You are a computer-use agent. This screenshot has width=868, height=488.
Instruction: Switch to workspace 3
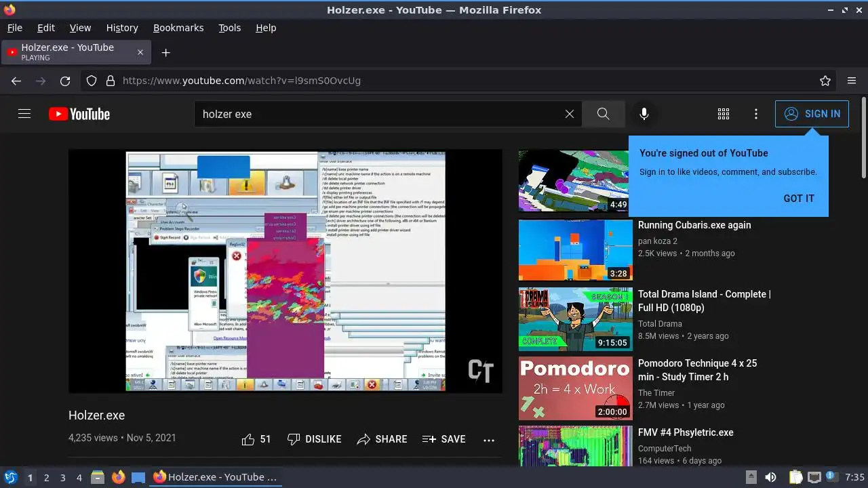62,478
